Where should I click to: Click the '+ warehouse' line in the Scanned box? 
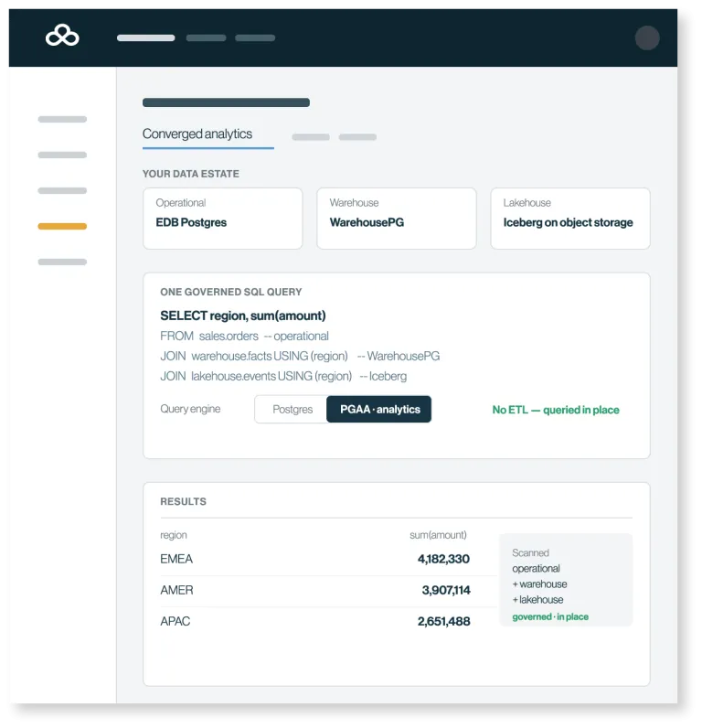pyautogui.click(x=539, y=584)
